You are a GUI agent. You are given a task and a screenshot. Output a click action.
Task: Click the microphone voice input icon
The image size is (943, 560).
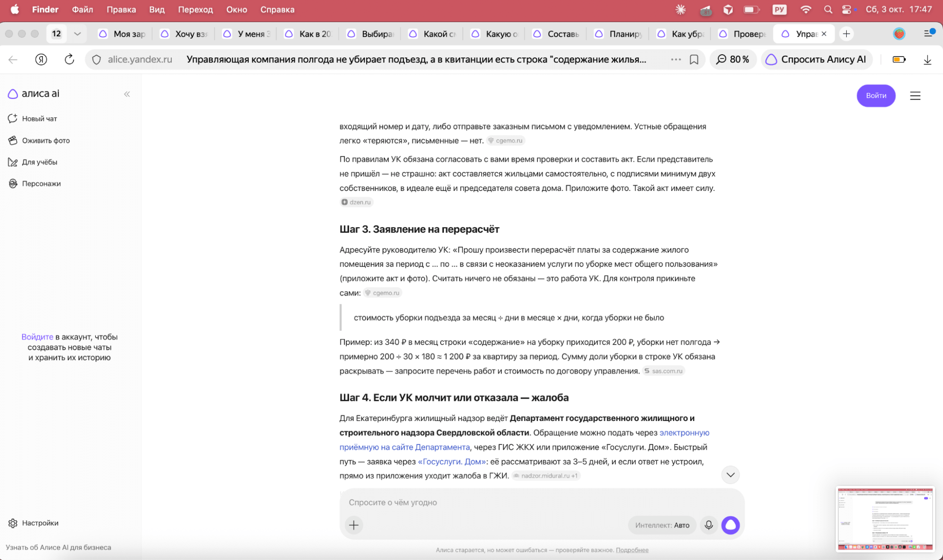[709, 525]
